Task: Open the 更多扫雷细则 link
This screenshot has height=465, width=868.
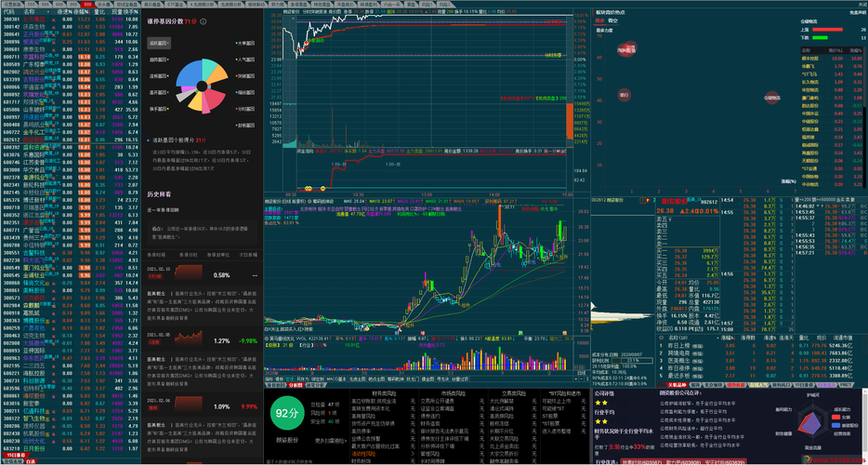Action: (x=331, y=441)
